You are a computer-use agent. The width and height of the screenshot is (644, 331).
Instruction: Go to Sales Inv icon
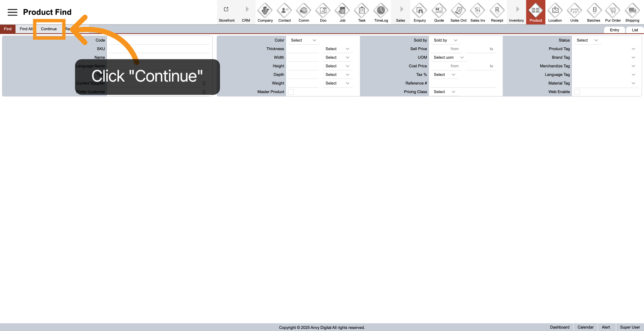477,11
